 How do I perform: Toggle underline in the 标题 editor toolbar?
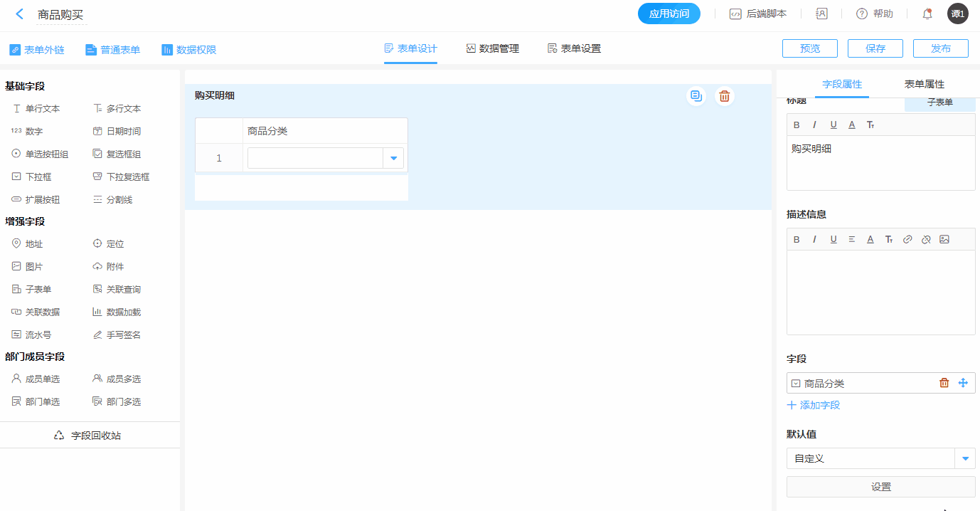833,125
